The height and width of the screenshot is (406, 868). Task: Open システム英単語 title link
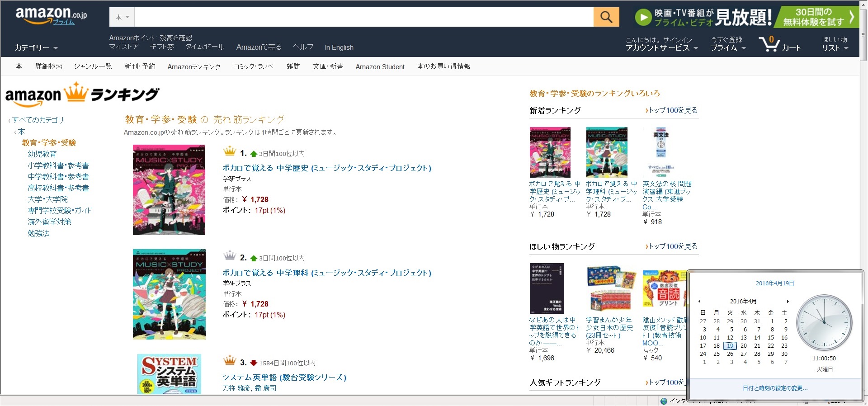point(284,378)
